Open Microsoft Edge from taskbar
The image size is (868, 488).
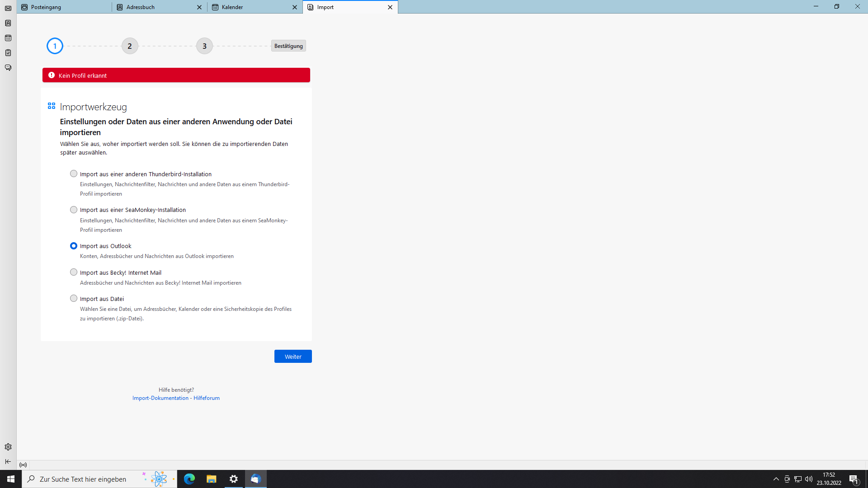[x=189, y=479]
